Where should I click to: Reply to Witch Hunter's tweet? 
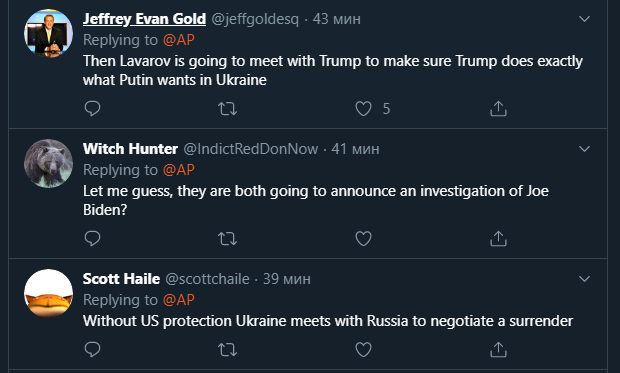coord(93,239)
